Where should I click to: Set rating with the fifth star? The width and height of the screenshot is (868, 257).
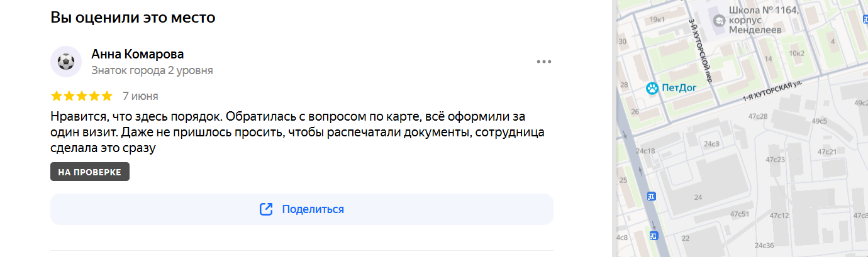[107, 96]
